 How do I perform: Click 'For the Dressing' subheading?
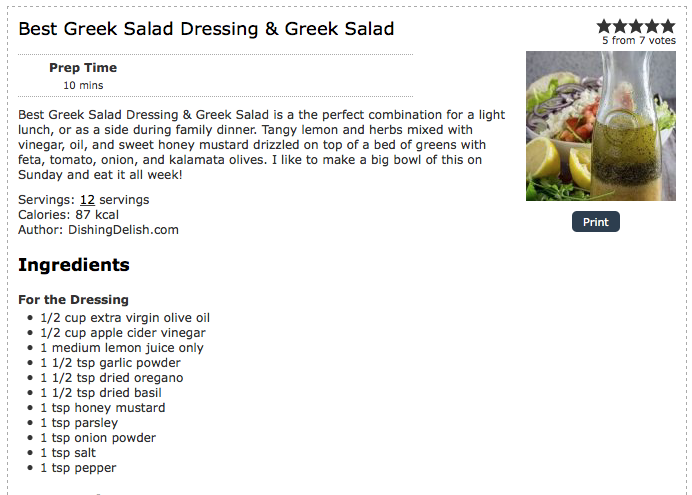point(73,300)
